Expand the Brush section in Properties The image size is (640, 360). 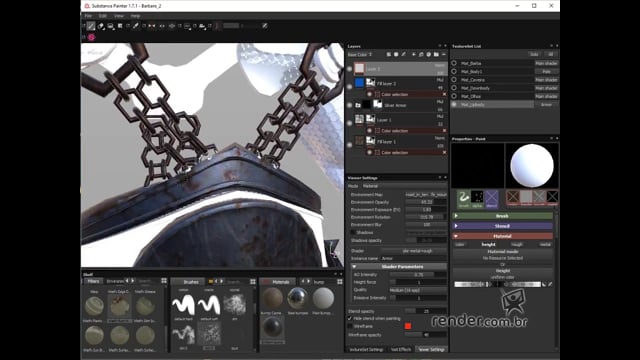tap(502, 216)
